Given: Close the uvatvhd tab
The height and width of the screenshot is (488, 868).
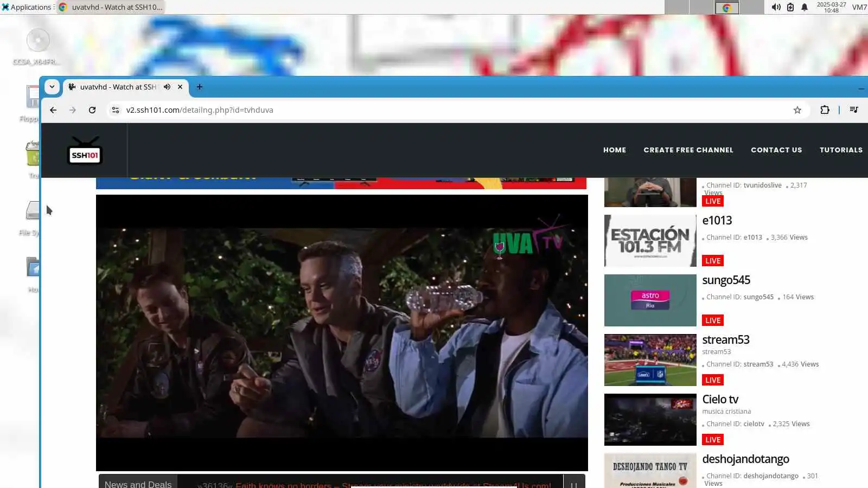Looking at the screenshot, I should [x=180, y=87].
